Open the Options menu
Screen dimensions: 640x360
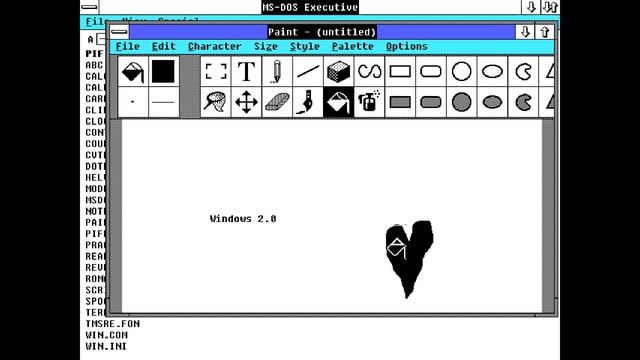click(x=407, y=47)
